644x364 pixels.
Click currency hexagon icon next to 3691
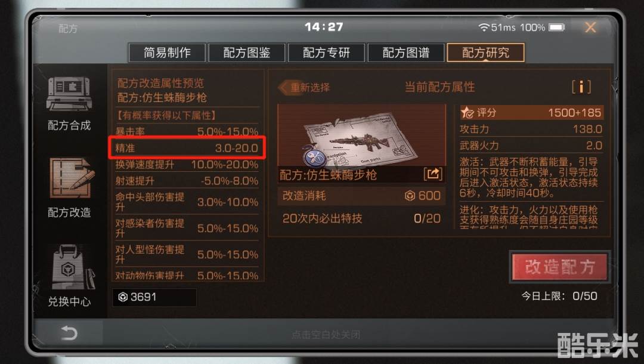(x=123, y=297)
